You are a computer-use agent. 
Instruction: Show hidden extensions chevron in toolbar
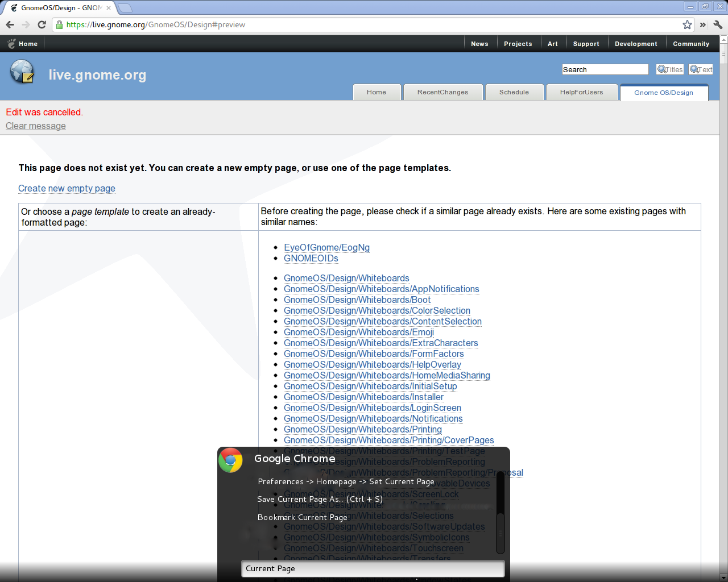point(702,24)
